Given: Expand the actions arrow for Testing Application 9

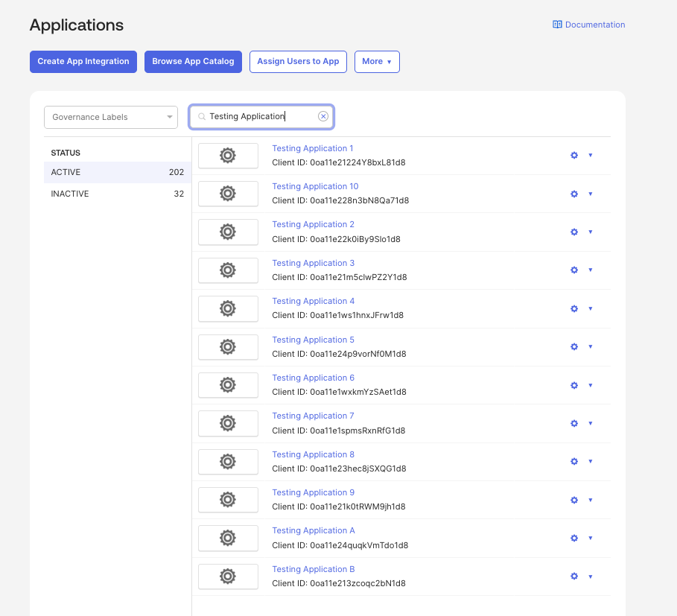Looking at the screenshot, I should pyautogui.click(x=590, y=500).
